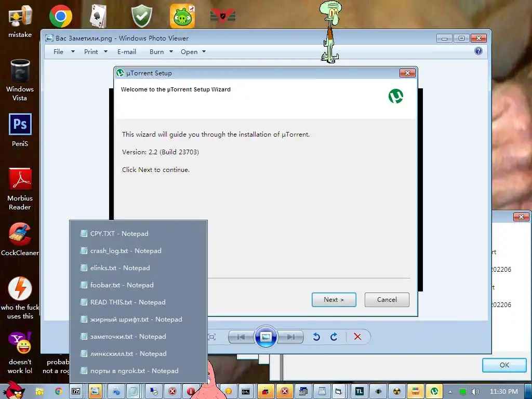
Task: Click the Notepad taskbar button
Action: coord(135,392)
